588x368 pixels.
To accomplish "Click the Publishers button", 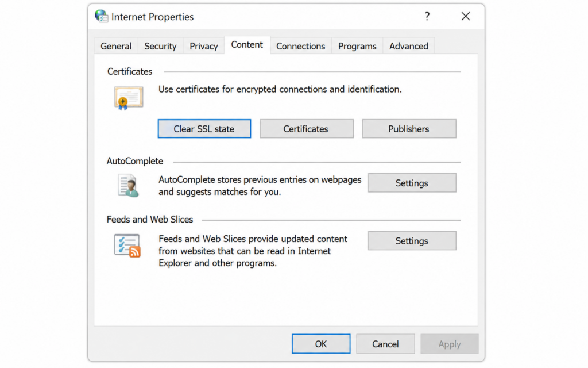I will (409, 129).
